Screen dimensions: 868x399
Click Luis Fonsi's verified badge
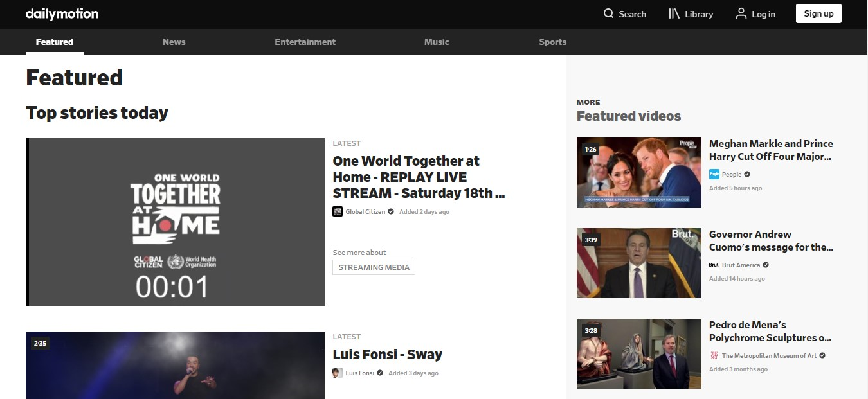point(380,373)
